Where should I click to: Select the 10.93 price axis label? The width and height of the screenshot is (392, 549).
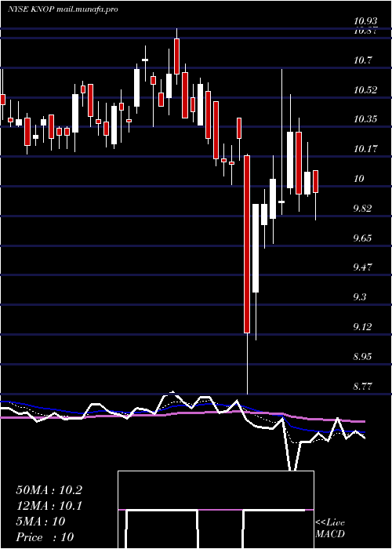point(365,22)
